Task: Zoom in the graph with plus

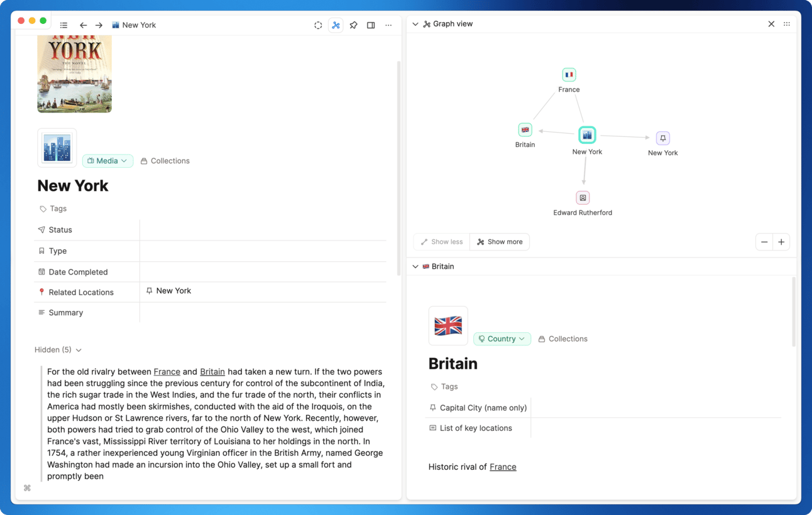Action: 781,242
